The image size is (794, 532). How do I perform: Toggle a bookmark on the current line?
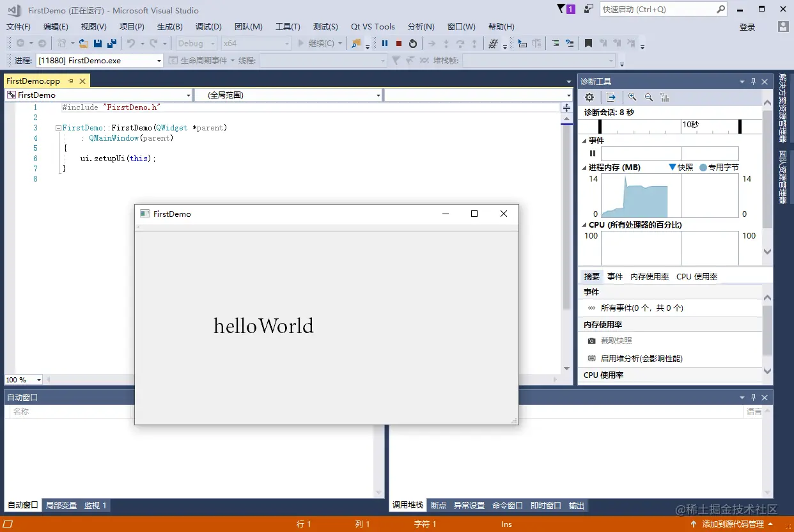pyautogui.click(x=588, y=43)
